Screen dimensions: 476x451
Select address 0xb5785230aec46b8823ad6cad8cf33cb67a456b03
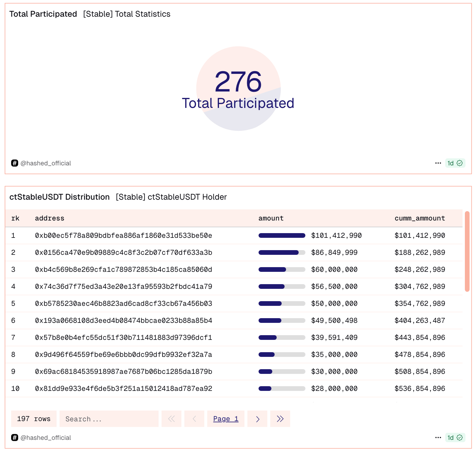tap(123, 304)
